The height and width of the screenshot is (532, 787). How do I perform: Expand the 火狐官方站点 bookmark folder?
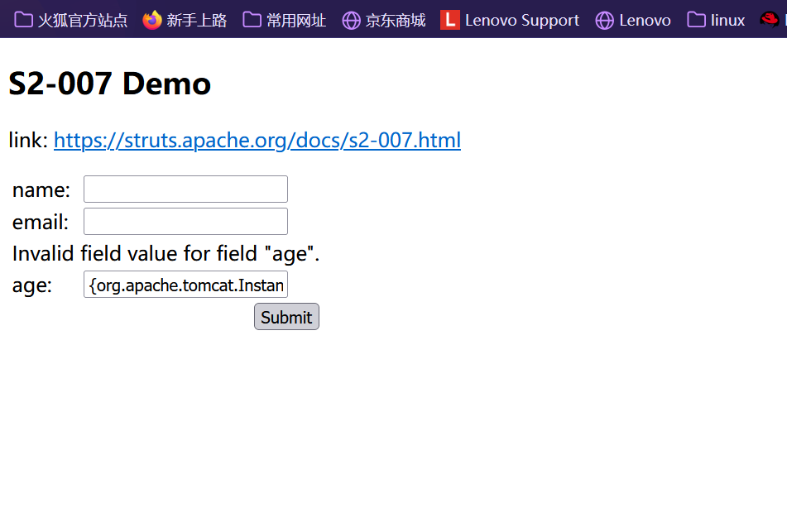(x=71, y=20)
